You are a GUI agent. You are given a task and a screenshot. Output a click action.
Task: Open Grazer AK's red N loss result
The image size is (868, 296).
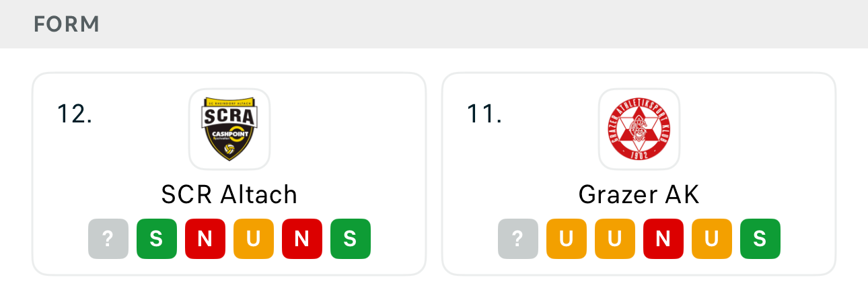pyautogui.click(x=663, y=239)
